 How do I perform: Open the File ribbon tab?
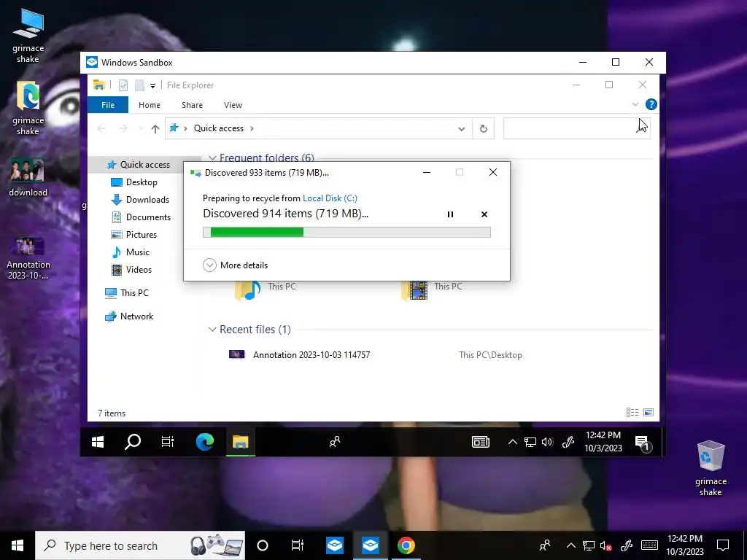click(x=108, y=105)
